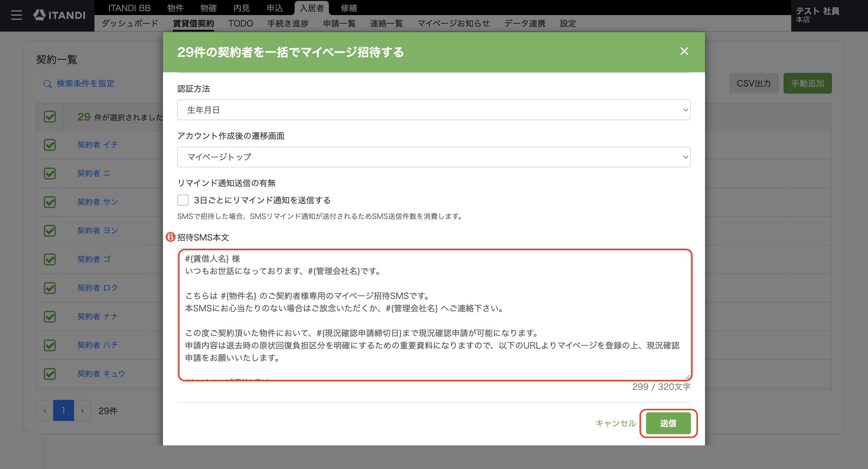Click the 送信 button
Viewport: 868px width, 469px height.
(668, 423)
